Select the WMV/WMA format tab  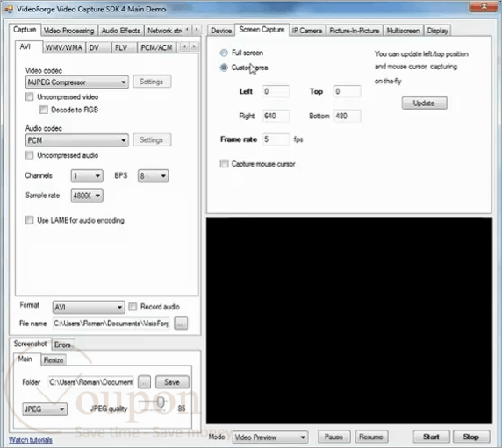[x=64, y=47]
